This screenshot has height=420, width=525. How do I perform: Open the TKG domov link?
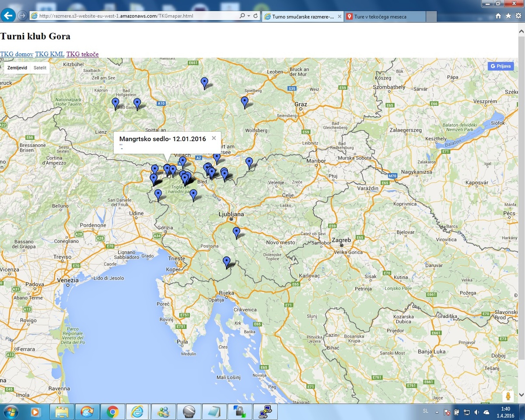pyautogui.click(x=17, y=54)
